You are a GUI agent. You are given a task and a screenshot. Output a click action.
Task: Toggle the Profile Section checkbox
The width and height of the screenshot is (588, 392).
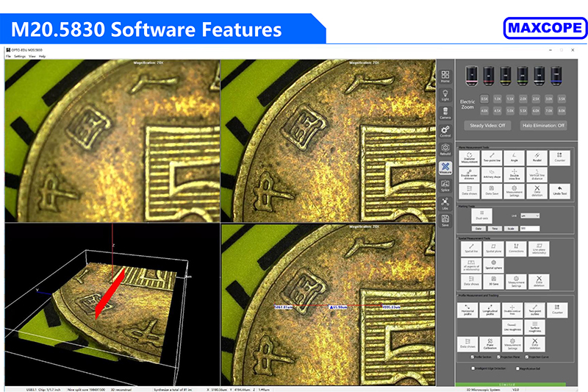click(x=472, y=357)
